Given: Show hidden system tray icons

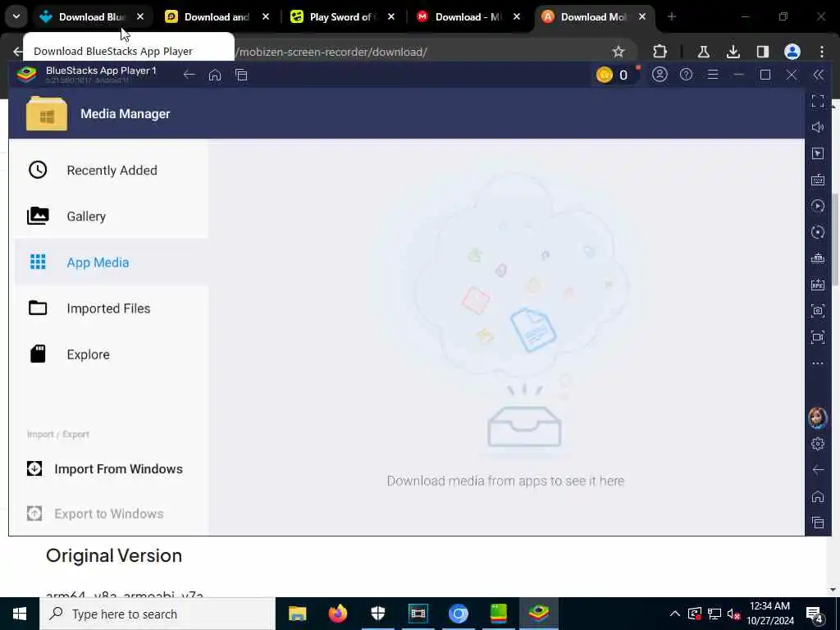Looking at the screenshot, I should (675, 614).
